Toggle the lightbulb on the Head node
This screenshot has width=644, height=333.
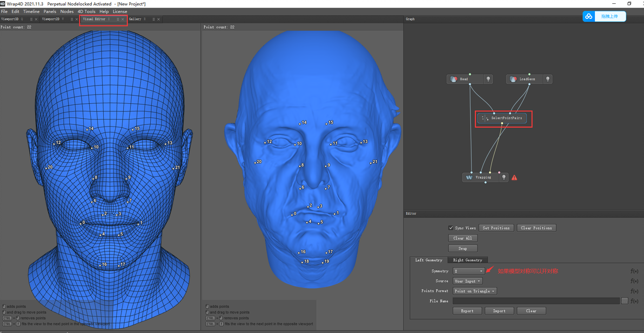488,79
